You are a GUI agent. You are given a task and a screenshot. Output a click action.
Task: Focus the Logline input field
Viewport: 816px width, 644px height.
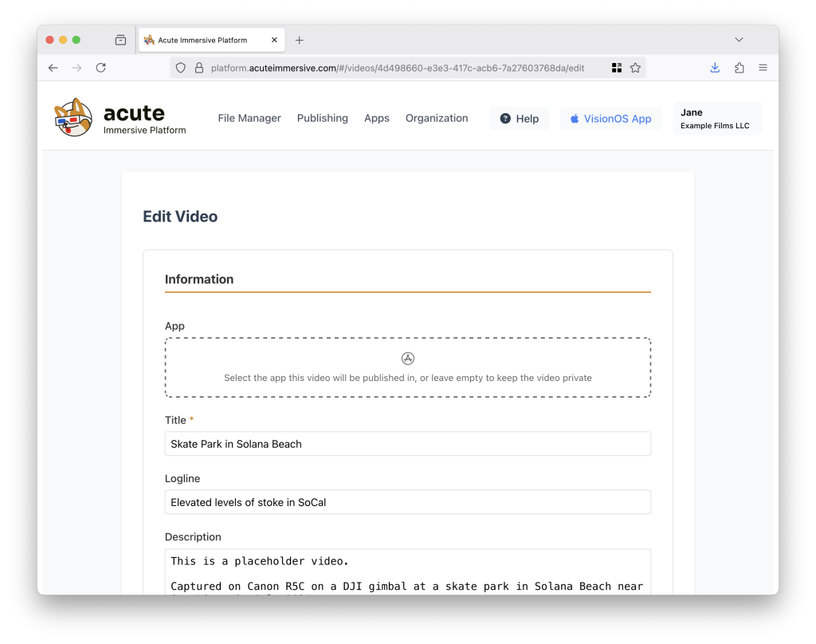tap(408, 502)
